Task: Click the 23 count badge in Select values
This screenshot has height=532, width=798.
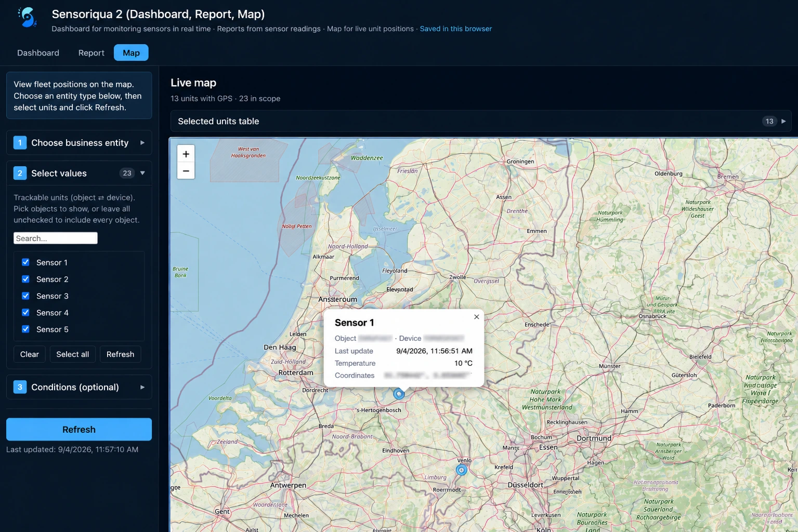Action: point(127,173)
